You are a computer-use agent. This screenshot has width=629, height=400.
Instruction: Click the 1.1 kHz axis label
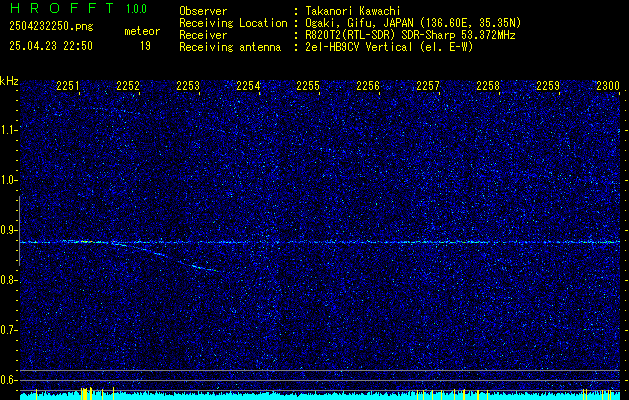(9, 130)
